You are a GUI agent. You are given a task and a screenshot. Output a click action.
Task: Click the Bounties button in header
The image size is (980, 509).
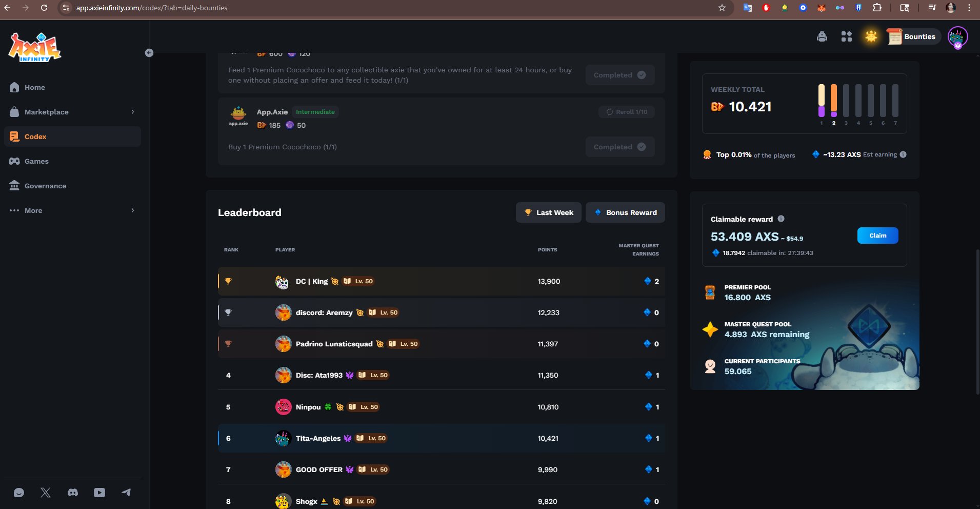[x=913, y=36]
